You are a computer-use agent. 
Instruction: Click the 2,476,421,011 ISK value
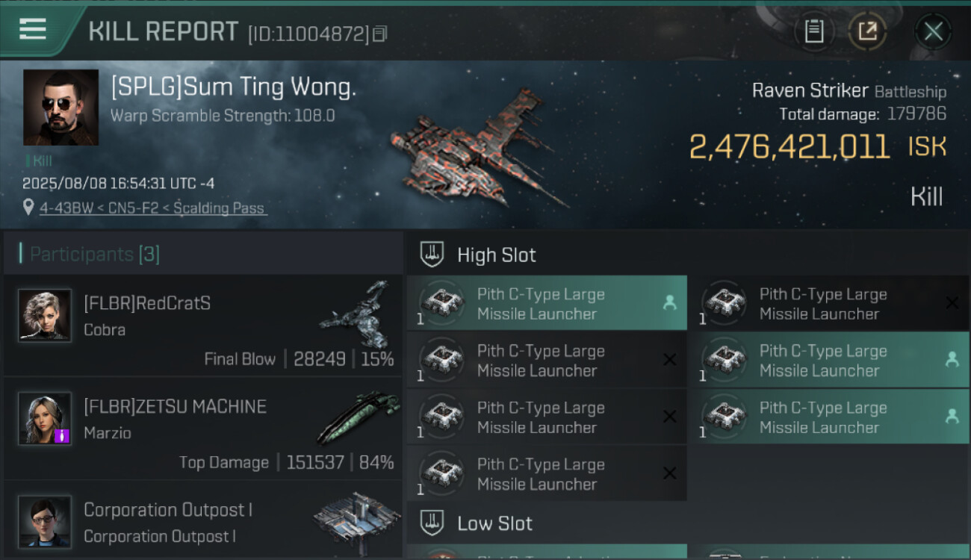[789, 147]
